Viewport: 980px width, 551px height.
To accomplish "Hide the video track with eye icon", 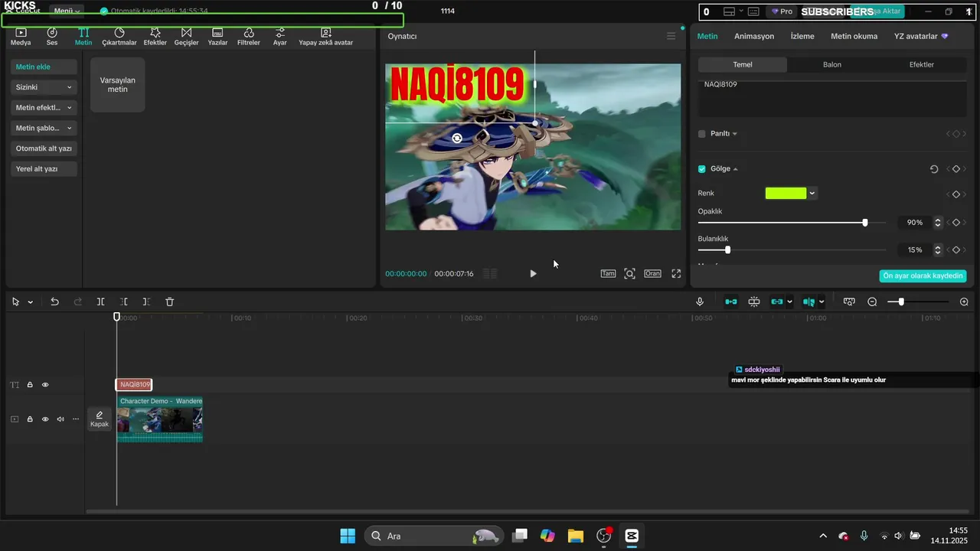I will point(45,419).
